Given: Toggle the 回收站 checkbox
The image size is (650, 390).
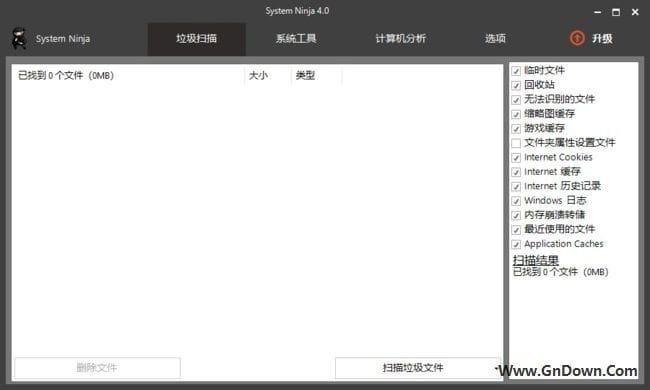Looking at the screenshot, I should pyautogui.click(x=516, y=85).
